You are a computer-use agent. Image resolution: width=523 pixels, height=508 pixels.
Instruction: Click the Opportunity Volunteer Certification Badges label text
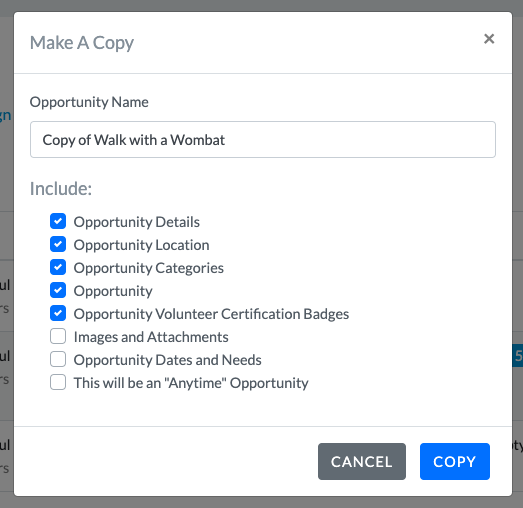211,314
